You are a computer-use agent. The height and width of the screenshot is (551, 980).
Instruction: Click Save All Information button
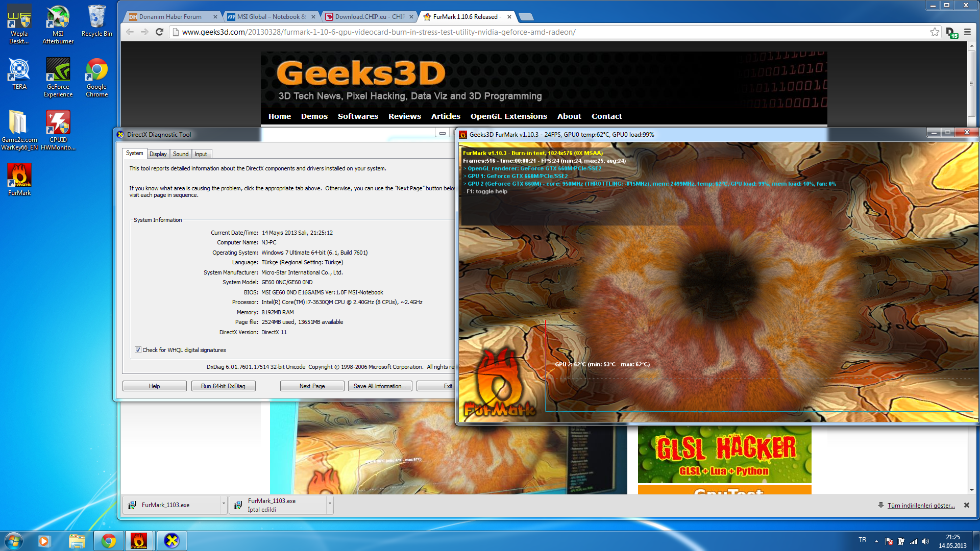(380, 386)
